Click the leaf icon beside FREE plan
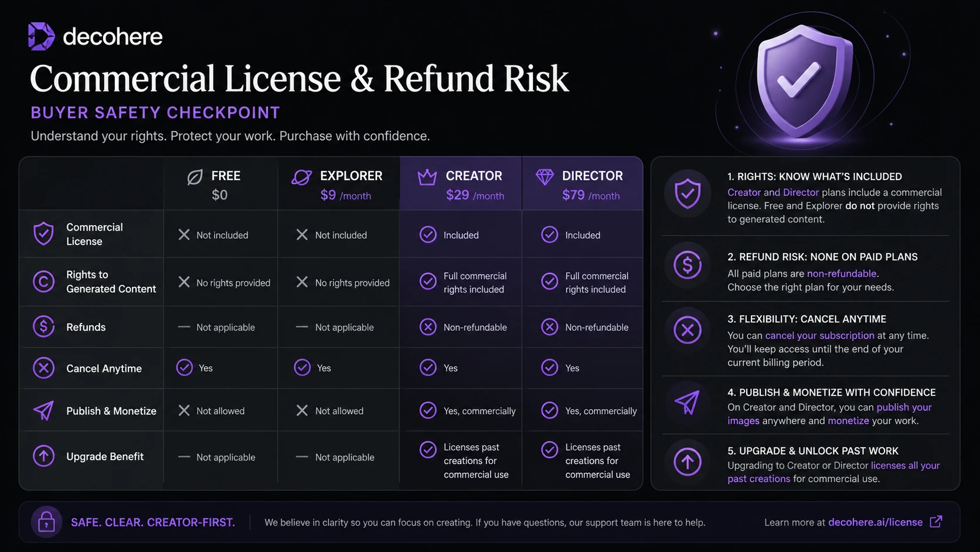 [x=195, y=177]
